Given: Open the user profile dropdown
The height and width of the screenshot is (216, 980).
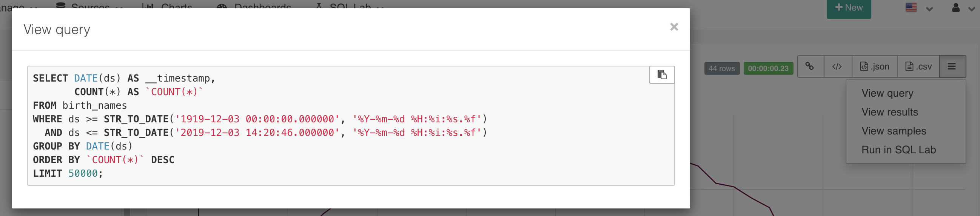Looking at the screenshot, I should click(x=963, y=8).
